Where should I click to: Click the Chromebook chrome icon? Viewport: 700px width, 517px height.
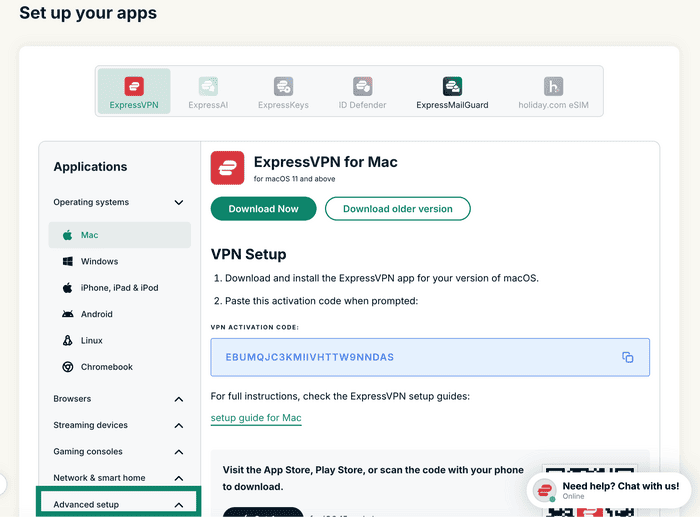point(67,367)
